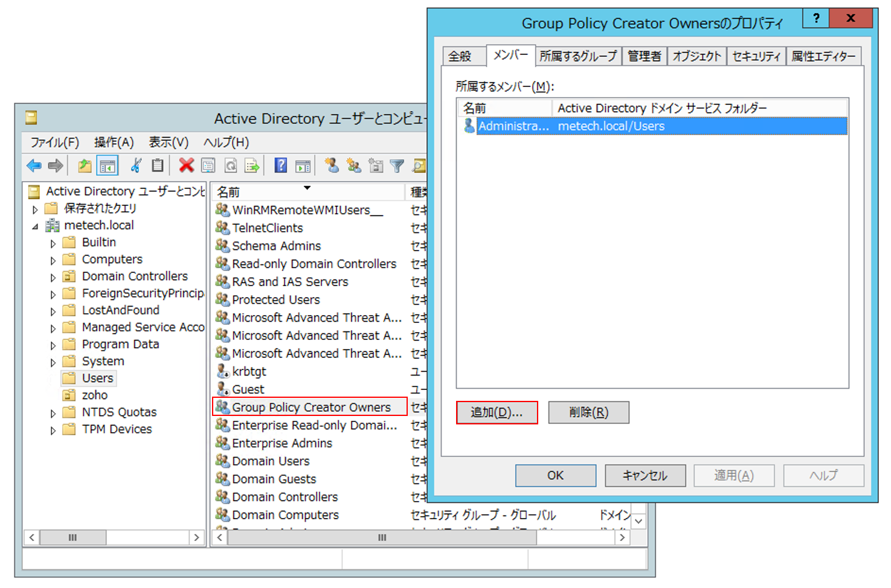Expand the System container

click(53, 362)
